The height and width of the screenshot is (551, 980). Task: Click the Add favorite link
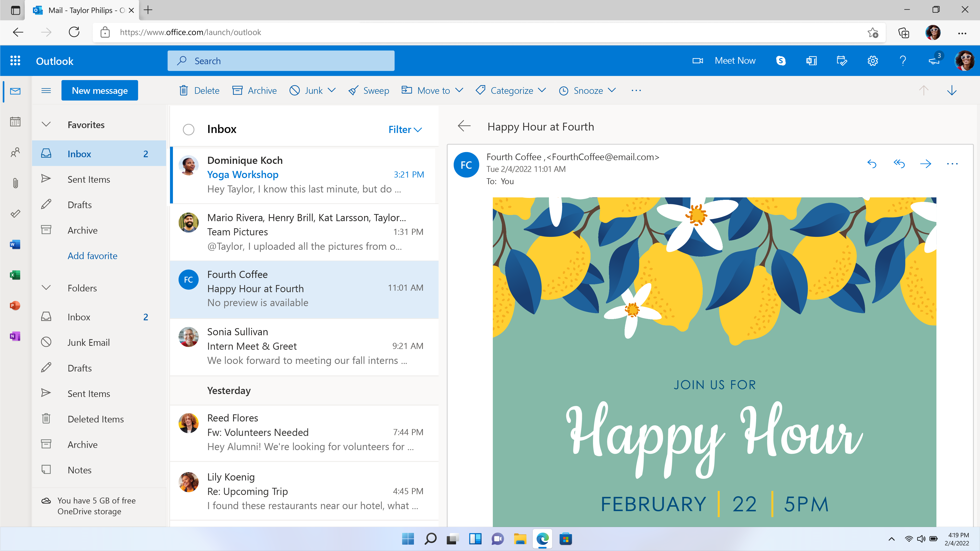[92, 255]
